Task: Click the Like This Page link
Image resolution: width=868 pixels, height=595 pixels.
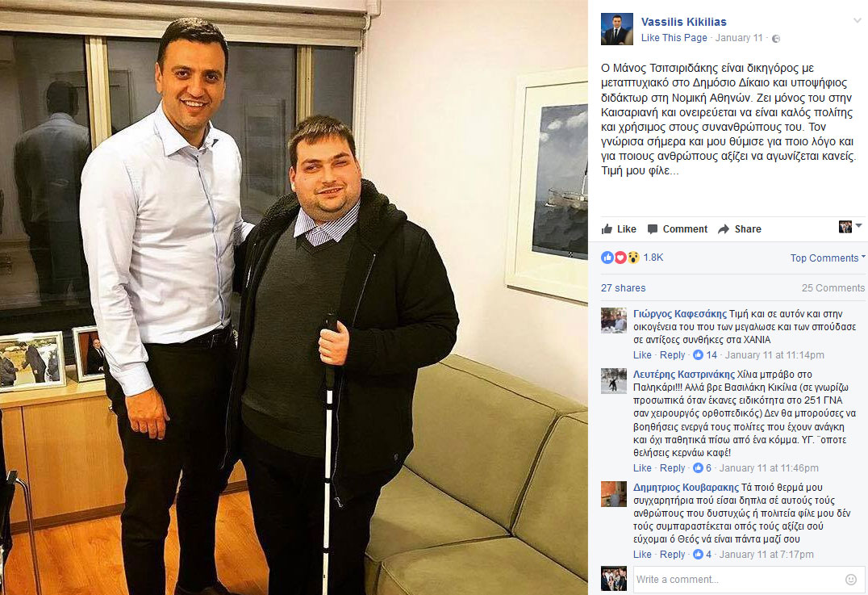Action: click(x=674, y=38)
